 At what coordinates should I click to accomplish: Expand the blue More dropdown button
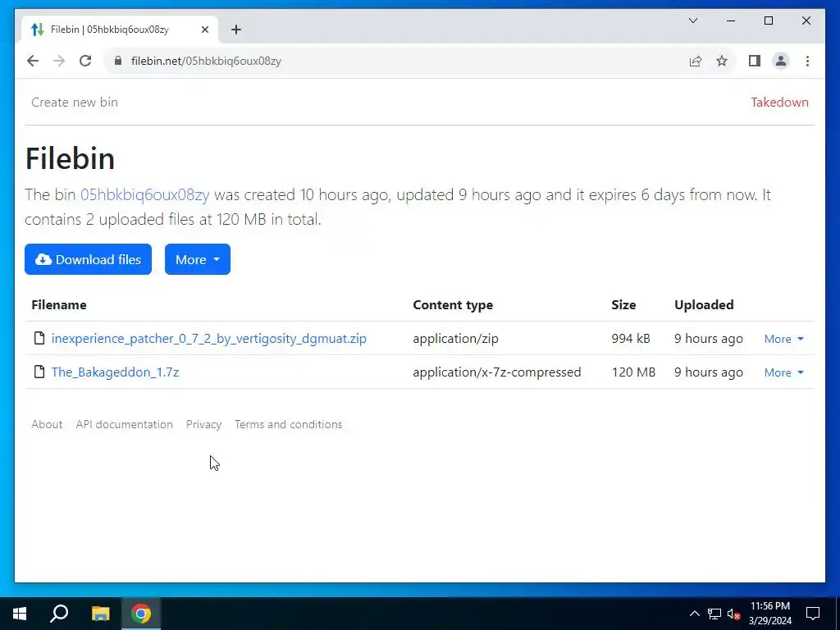pos(197,259)
